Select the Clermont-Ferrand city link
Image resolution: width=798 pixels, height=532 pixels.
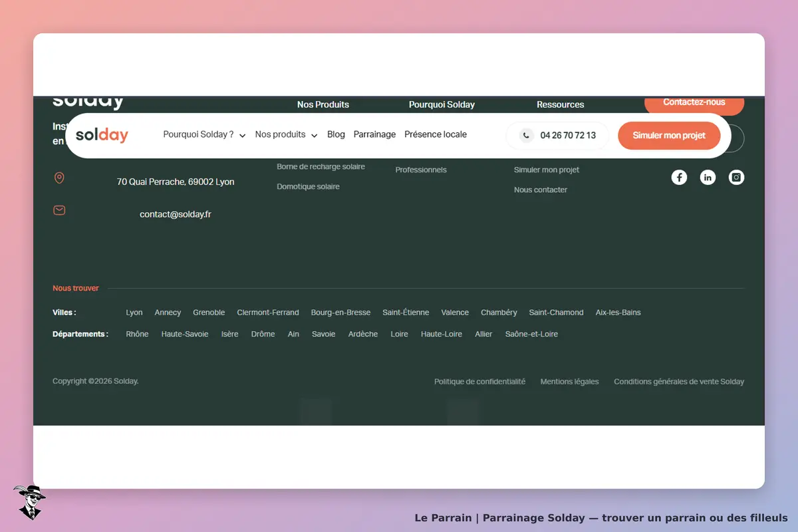(x=268, y=313)
